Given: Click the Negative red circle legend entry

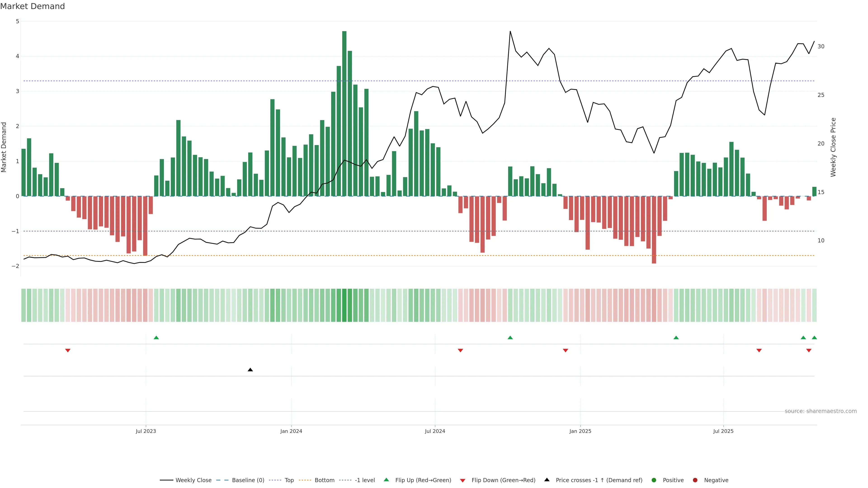Looking at the screenshot, I should [x=695, y=480].
